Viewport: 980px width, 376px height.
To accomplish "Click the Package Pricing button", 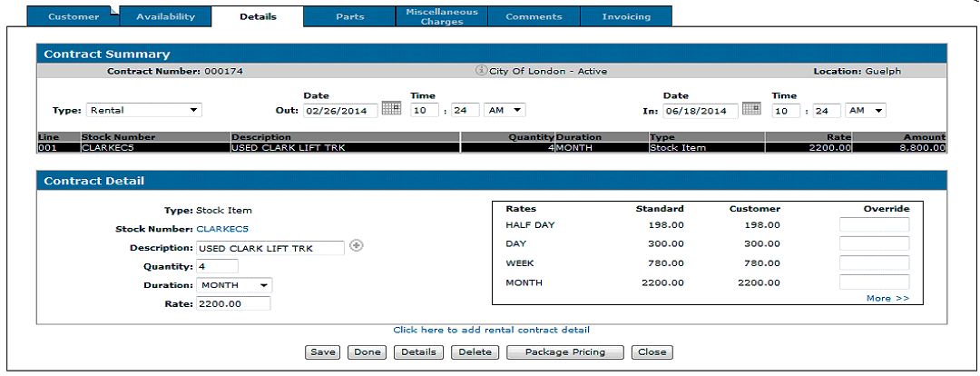I will [x=564, y=352].
